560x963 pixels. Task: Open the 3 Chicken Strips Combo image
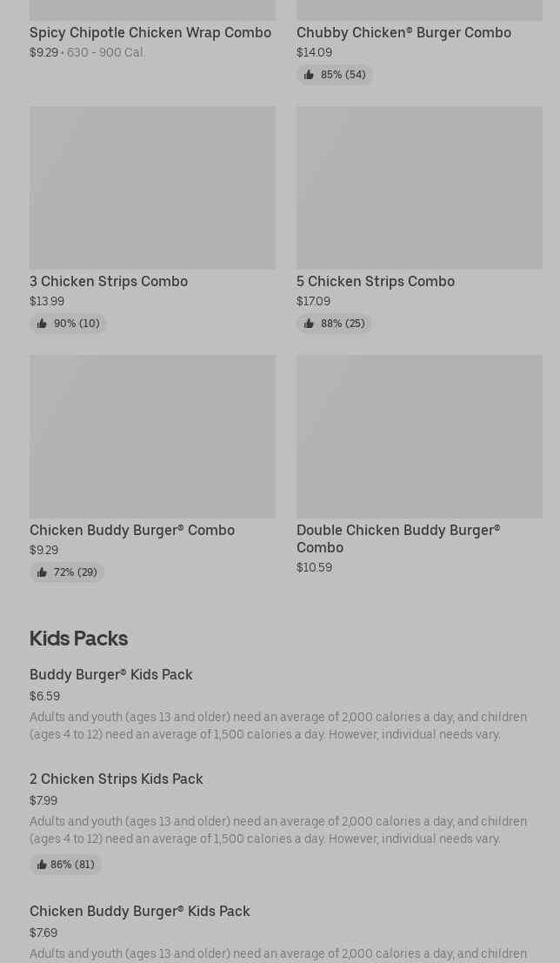pyautogui.click(x=152, y=187)
